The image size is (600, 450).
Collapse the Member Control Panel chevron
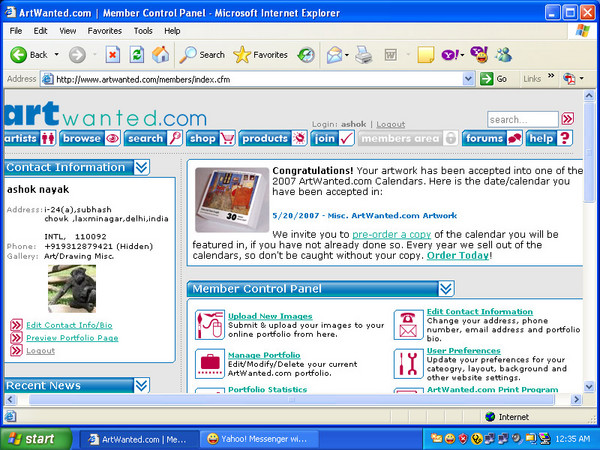point(446,289)
